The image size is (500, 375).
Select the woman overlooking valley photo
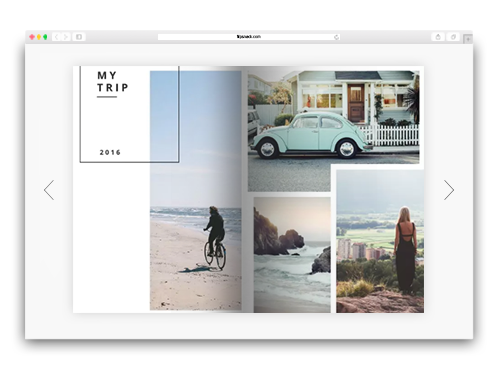(x=380, y=241)
